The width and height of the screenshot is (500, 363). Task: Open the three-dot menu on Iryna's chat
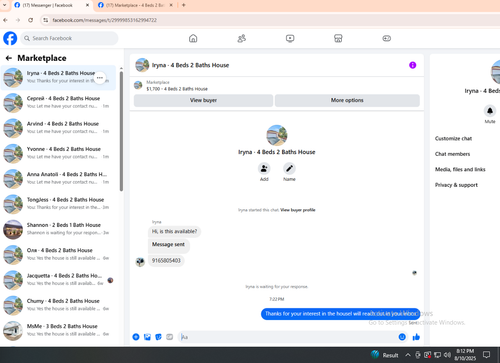click(x=100, y=78)
